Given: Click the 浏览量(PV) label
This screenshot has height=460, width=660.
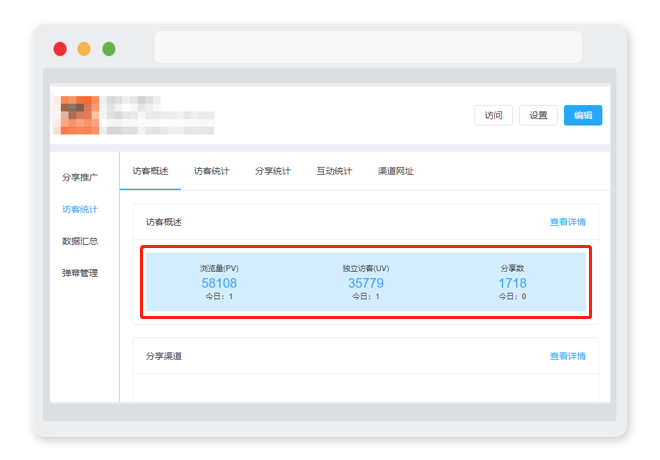Looking at the screenshot, I should point(219,268).
